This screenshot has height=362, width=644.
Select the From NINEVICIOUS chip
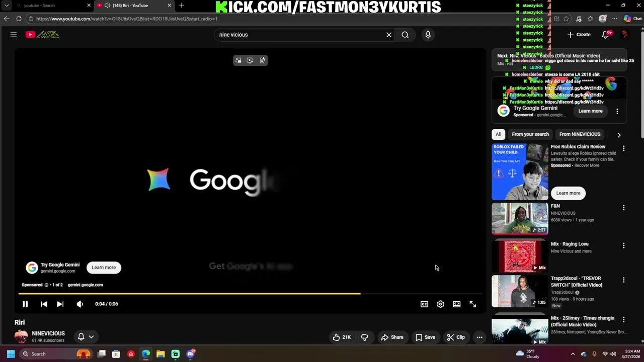click(x=580, y=134)
